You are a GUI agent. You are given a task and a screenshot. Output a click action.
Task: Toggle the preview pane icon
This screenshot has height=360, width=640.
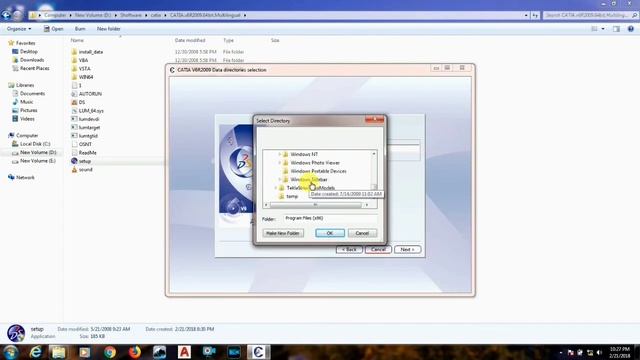pos(616,29)
